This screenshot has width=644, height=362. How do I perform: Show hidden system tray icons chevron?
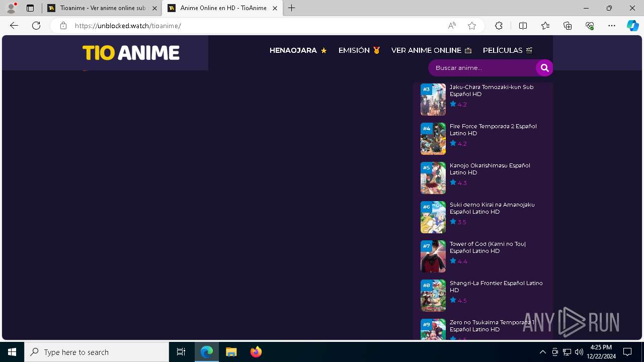pyautogui.click(x=542, y=352)
